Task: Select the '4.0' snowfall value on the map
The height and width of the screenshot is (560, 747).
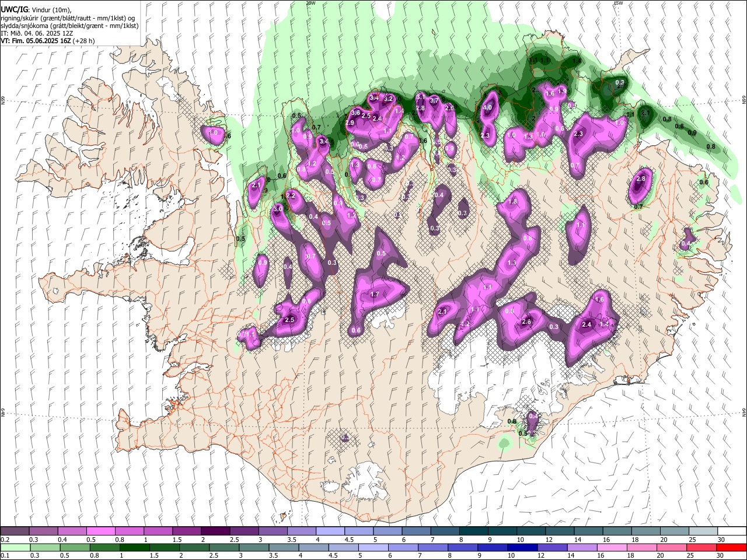Action: point(488,107)
